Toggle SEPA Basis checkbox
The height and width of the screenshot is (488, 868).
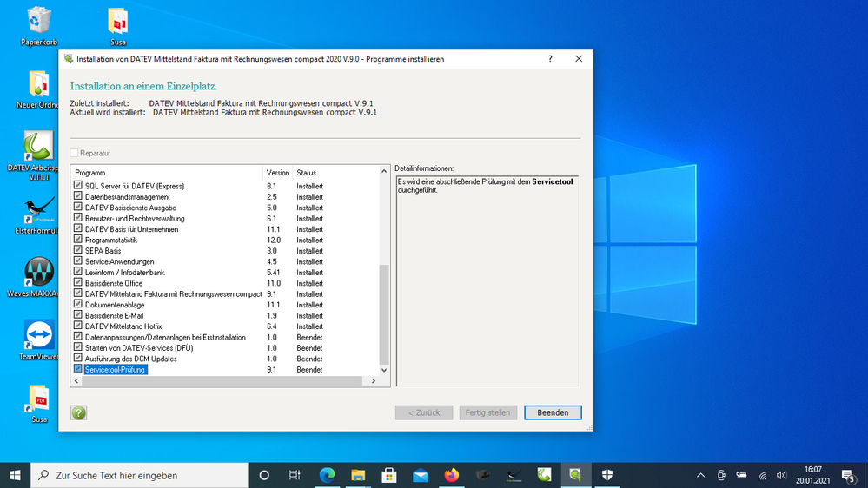tap(77, 250)
